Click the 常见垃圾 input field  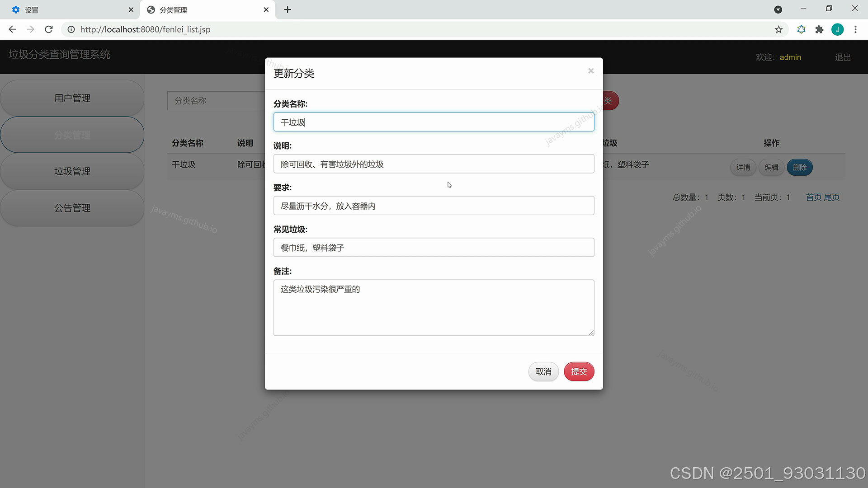pos(434,247)
